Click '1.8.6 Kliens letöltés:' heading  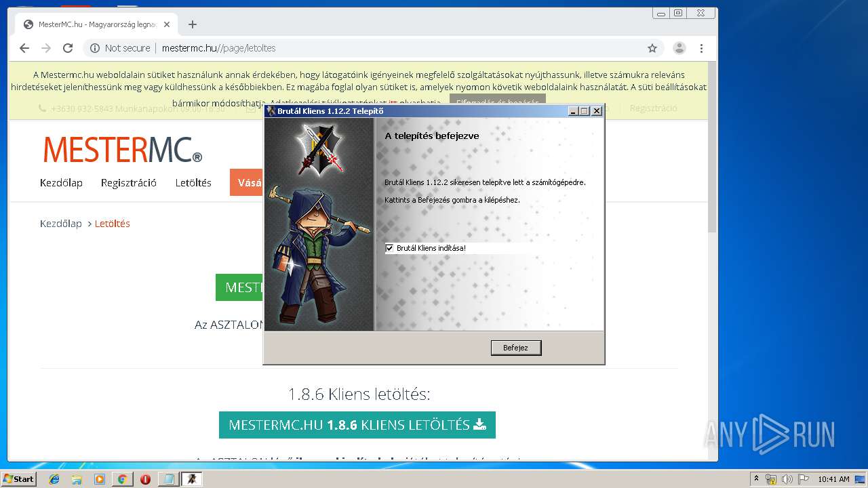(x=359, y=394)
